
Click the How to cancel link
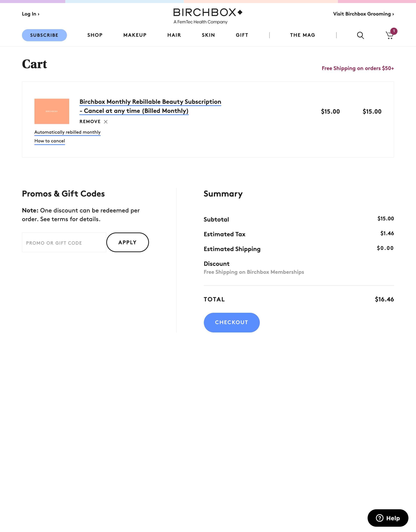50,141
